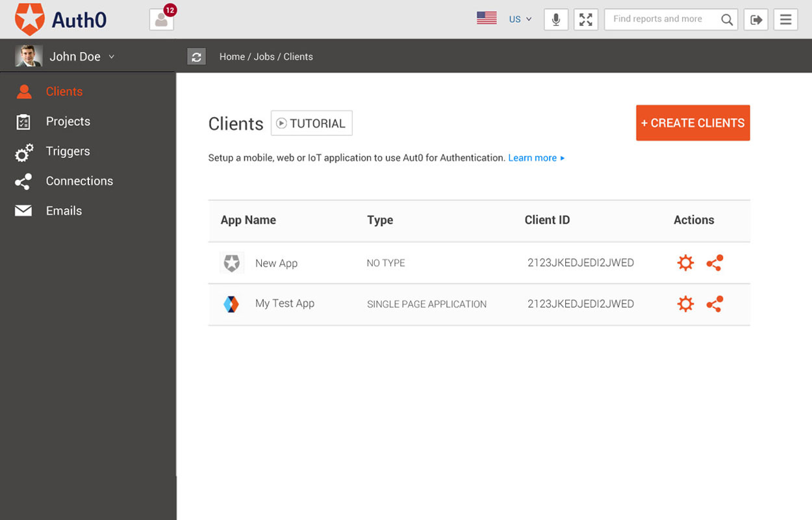Open the hamburger menu icon

point(785,19)
